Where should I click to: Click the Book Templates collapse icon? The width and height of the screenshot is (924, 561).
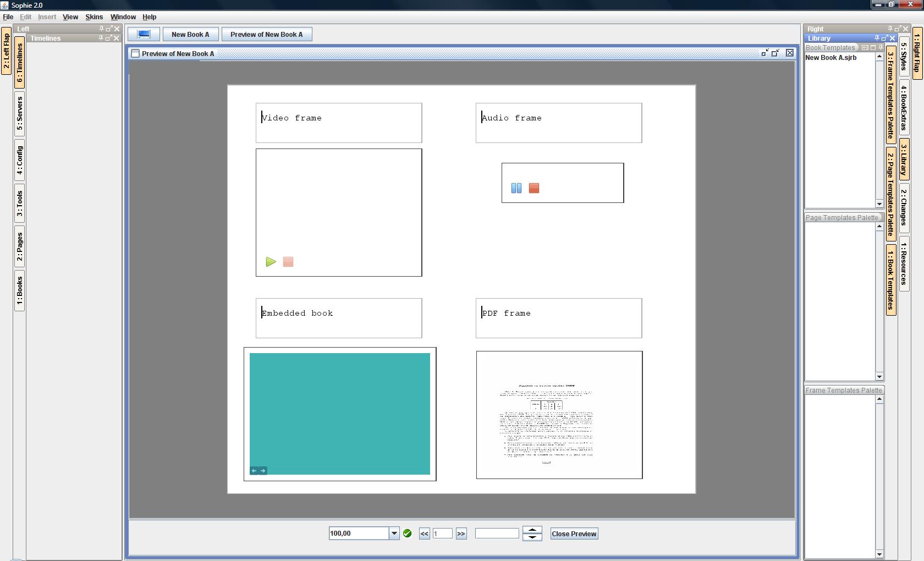point(865,48)
